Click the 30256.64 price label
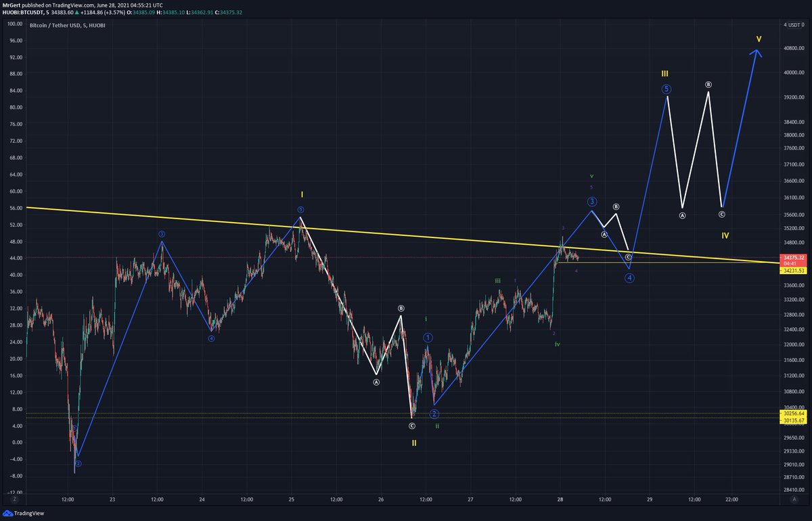 [792, 413]
